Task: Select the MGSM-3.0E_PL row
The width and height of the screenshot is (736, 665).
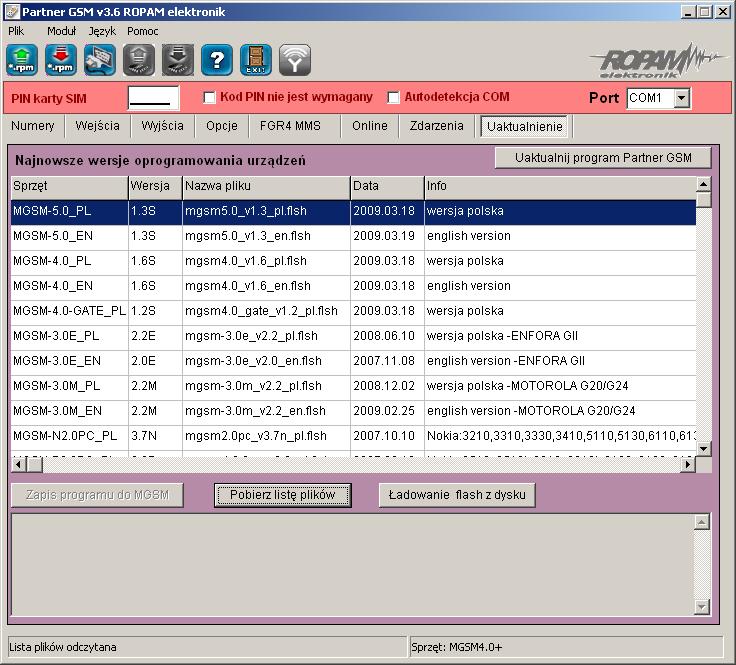Action: [x=353, y=336]
